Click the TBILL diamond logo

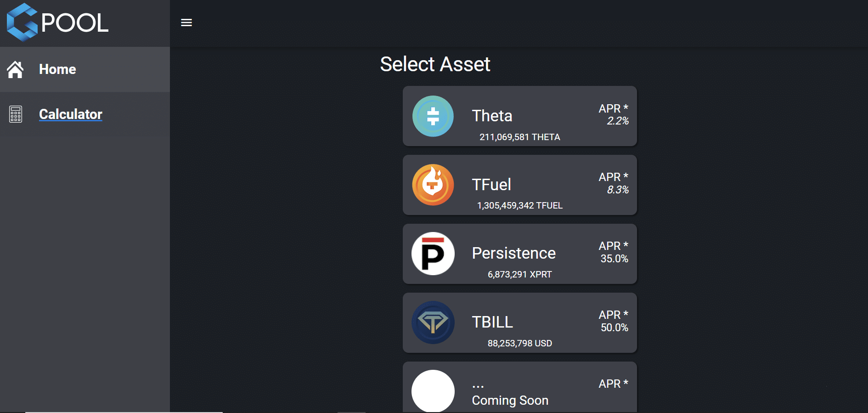point(433,322)
